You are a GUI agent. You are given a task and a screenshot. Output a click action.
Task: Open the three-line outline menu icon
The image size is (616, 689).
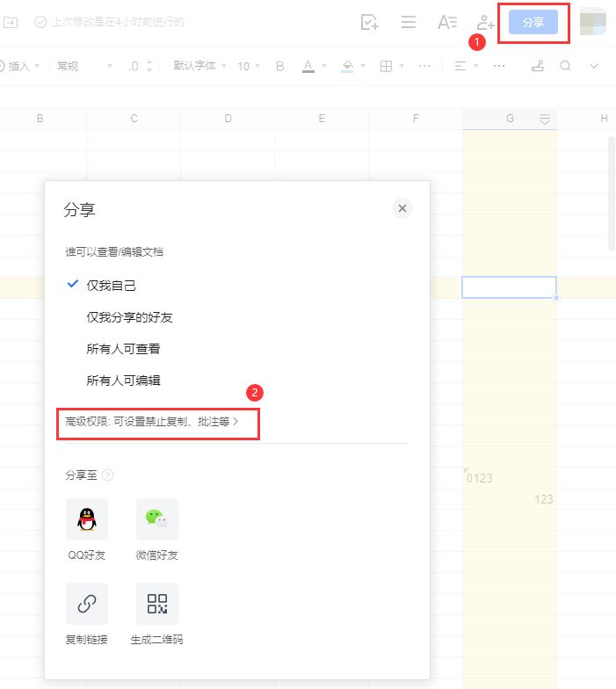[x=408, y=22]
